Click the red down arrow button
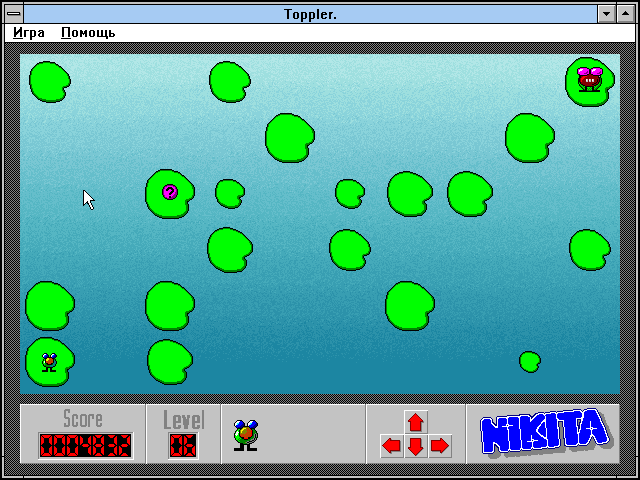 (416, 446)
